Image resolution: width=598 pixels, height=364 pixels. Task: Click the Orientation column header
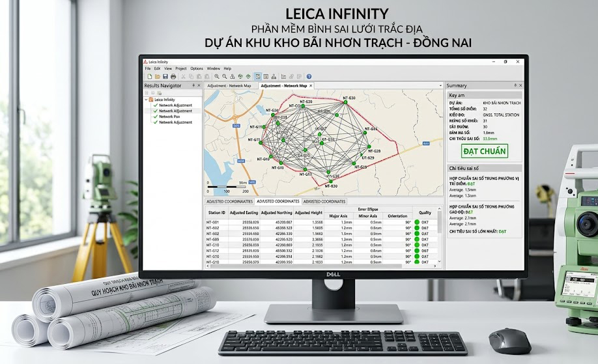tap(397, 216)
